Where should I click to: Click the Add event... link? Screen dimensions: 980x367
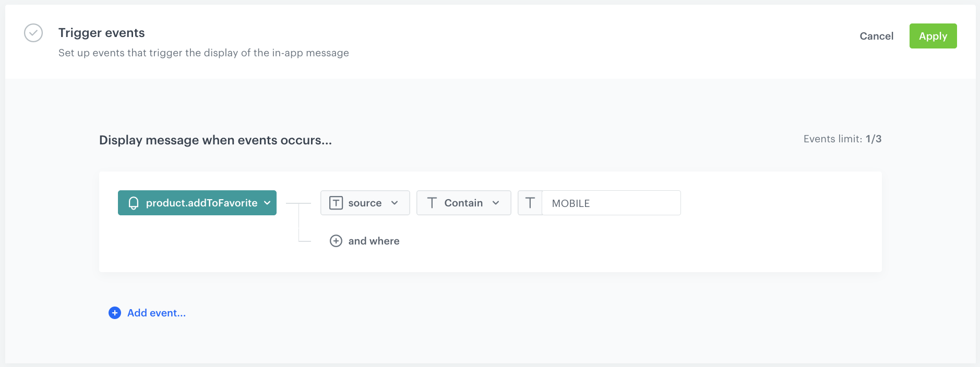click(x=157, y=313)
